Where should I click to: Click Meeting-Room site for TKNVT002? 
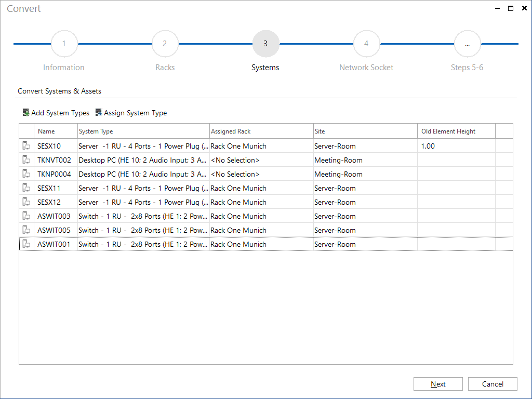point(338,160)
